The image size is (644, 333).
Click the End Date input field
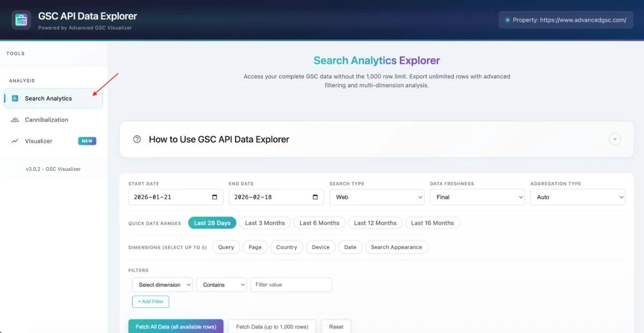(x=276, y=197)
